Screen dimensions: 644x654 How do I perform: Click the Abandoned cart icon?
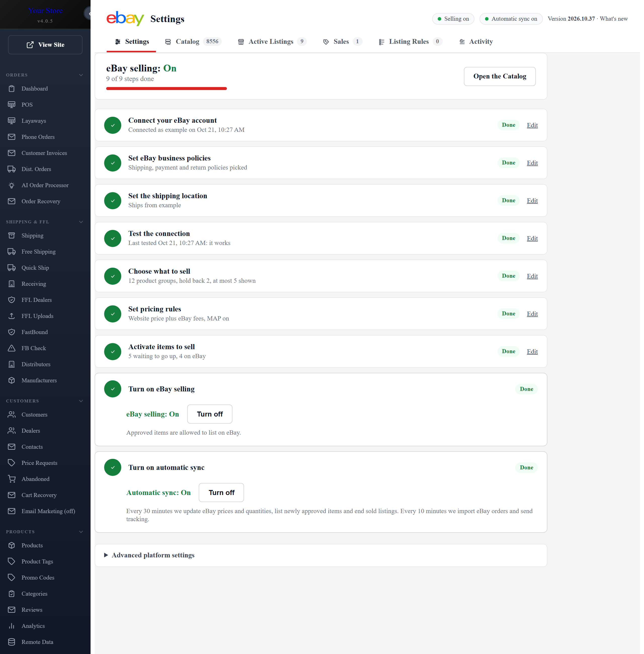coord(12,479)
